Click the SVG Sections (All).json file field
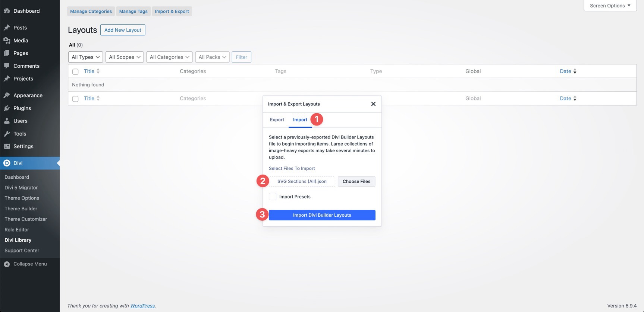 pos(302,181)
